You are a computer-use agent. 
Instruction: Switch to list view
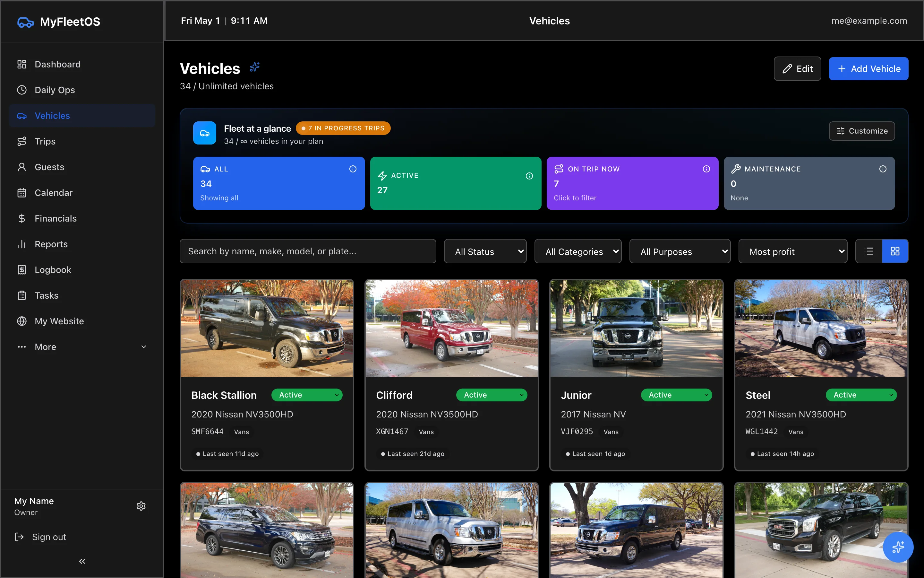coord(868,251)
